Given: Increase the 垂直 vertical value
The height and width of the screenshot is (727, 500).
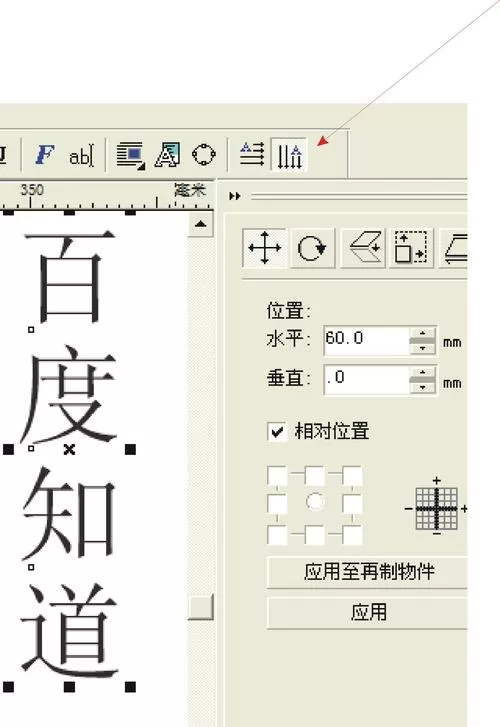Looking at the screenshot, I should pyautogui.click(x=423, y=373).
